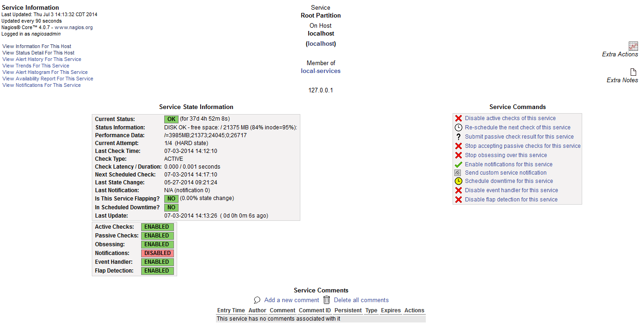Click the trash can delete comments icon
This screenshot has width=644, height=328.
coord(327,300)
